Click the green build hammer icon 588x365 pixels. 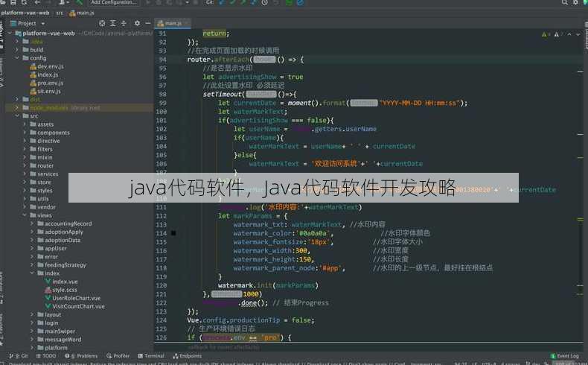point(79,2)
